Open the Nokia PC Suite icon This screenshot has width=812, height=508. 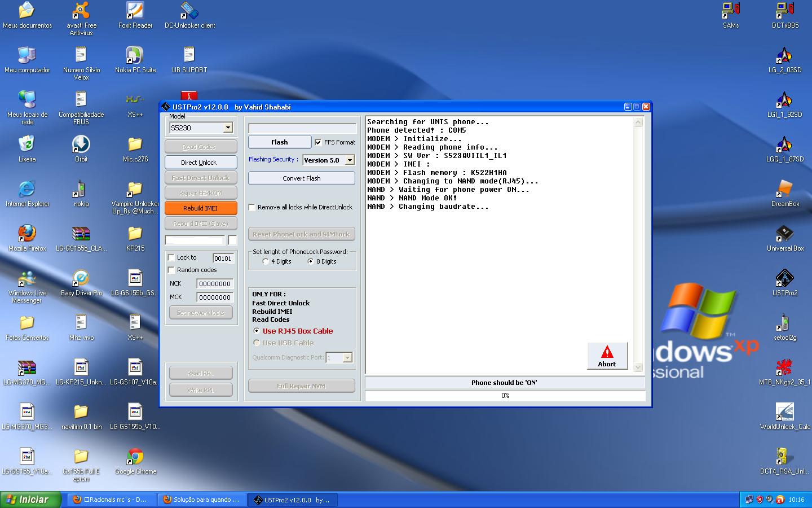(135, 60)
